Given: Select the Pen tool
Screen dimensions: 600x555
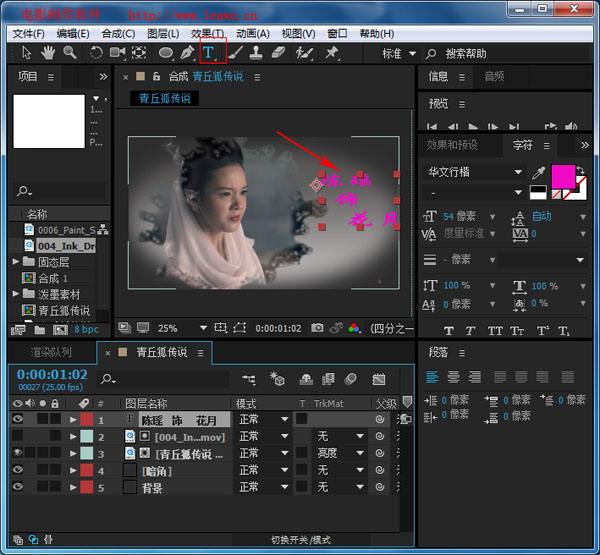Looking at the screenshot, I should coord(188,53).
